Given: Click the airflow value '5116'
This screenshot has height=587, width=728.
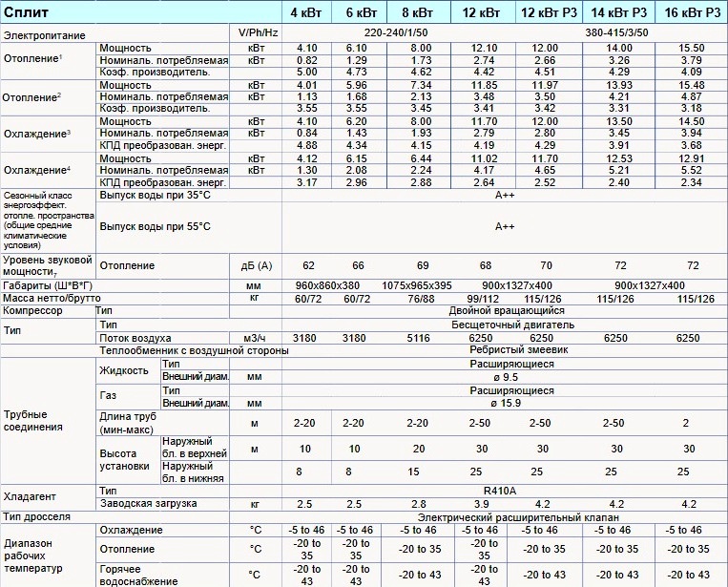Looking at the screenshot, I should [418, 338].
